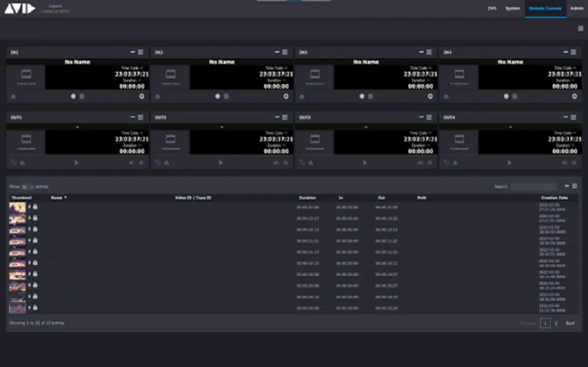The width and height of the screenshot is (588, 367).
Task: Click the eject icon in OUT1 panel
Action: point(23,163)
